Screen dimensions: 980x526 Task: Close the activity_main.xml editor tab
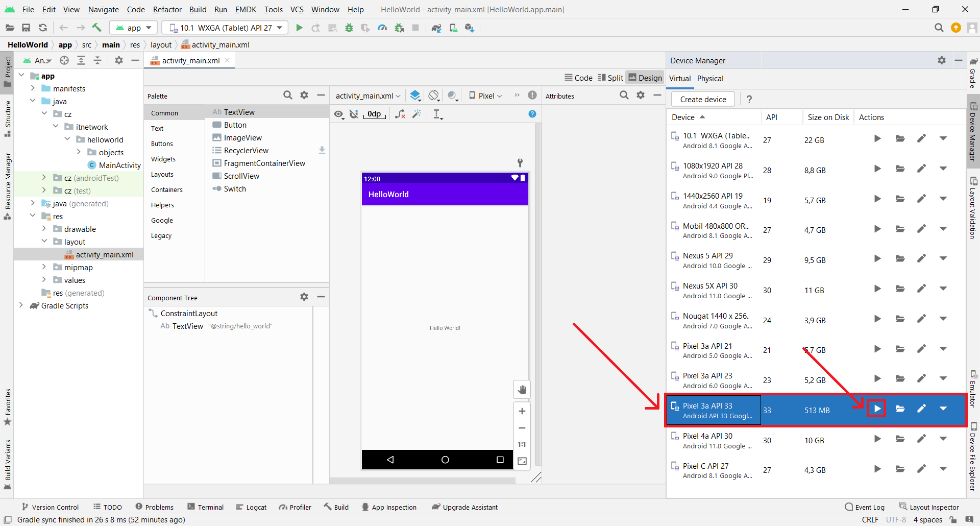227,60
